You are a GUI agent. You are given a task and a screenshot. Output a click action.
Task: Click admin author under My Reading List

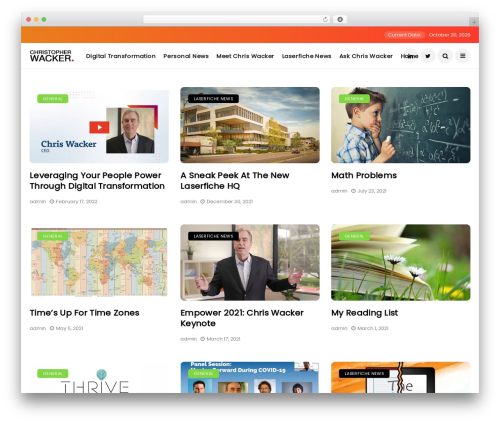point(339,328)
